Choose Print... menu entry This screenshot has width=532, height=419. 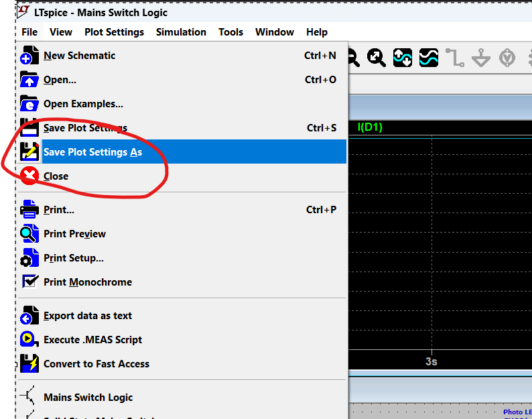coord(182,209)
